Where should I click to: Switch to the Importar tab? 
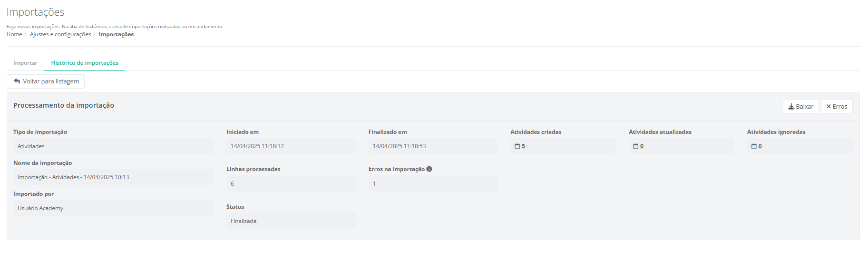coord(25,63)
